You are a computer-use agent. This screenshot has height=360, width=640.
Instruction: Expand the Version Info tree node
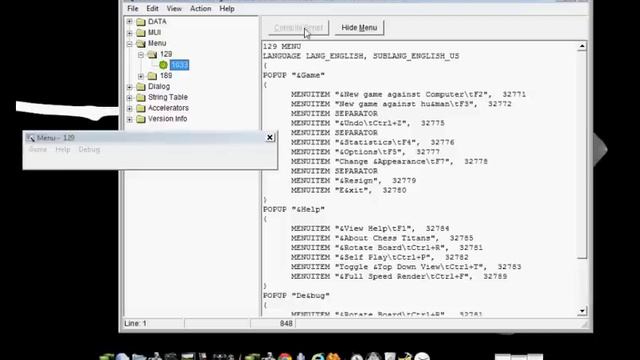click(x=129, y=119)
